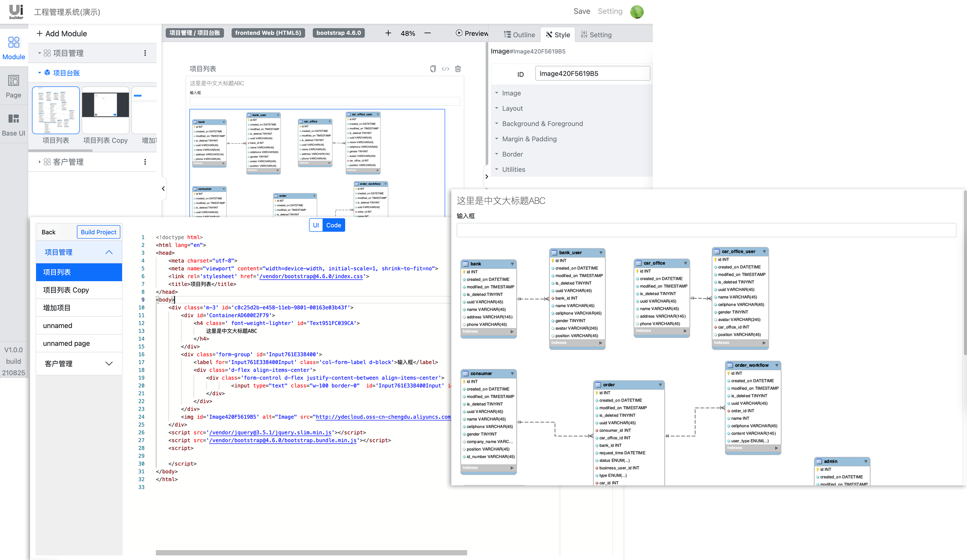The height and width of the screenshot is (560, 967).
Task: Collapse the 项目管理 module tree
Action: click(x=40, y=53)
